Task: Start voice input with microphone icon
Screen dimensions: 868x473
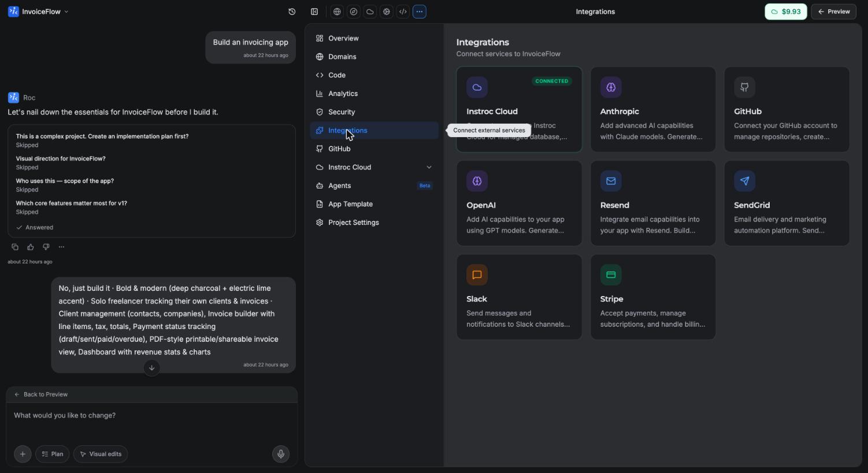Action: pyautogui.click(x=281, y=454)
